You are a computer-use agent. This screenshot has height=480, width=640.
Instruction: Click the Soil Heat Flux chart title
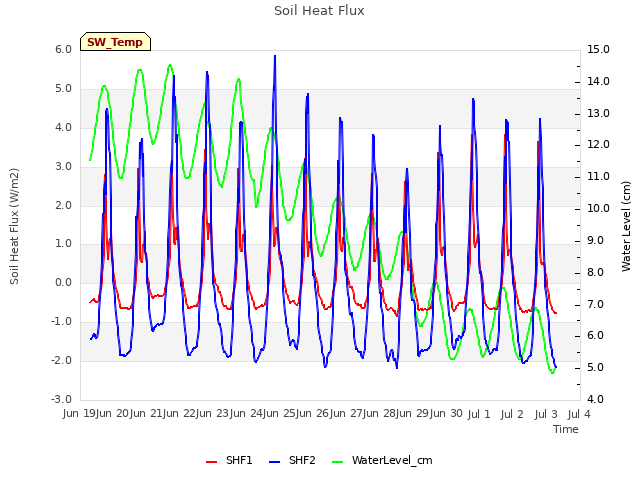point(319,10)
